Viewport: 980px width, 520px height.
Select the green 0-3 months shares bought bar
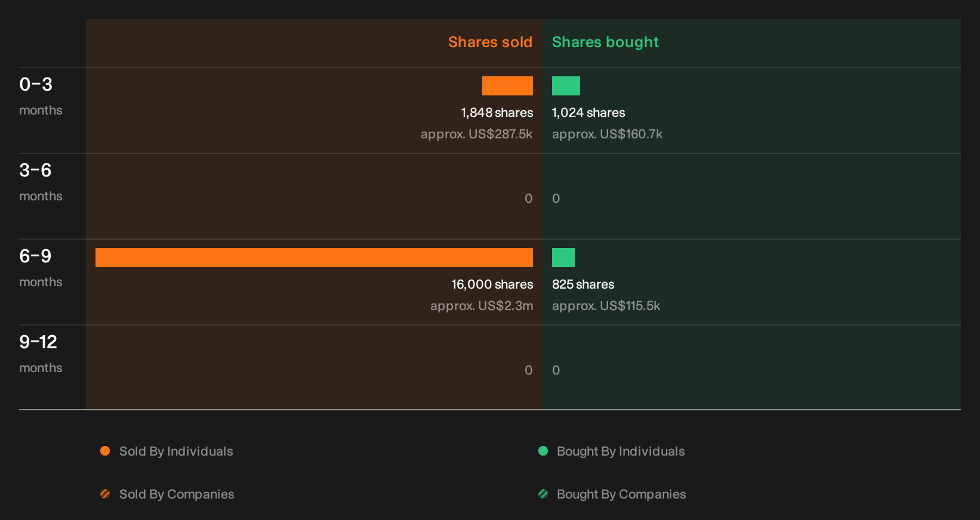pyautogui.click(x=566, y=86)
